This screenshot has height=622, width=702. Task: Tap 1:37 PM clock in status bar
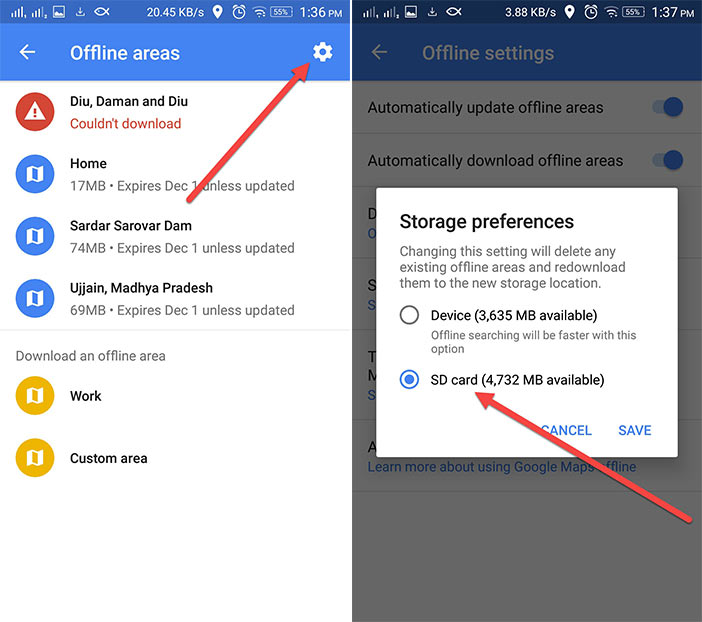[x=672, y=12]
